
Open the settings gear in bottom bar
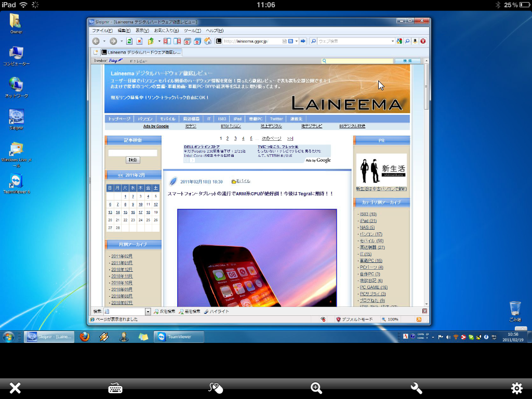point(517,388)
